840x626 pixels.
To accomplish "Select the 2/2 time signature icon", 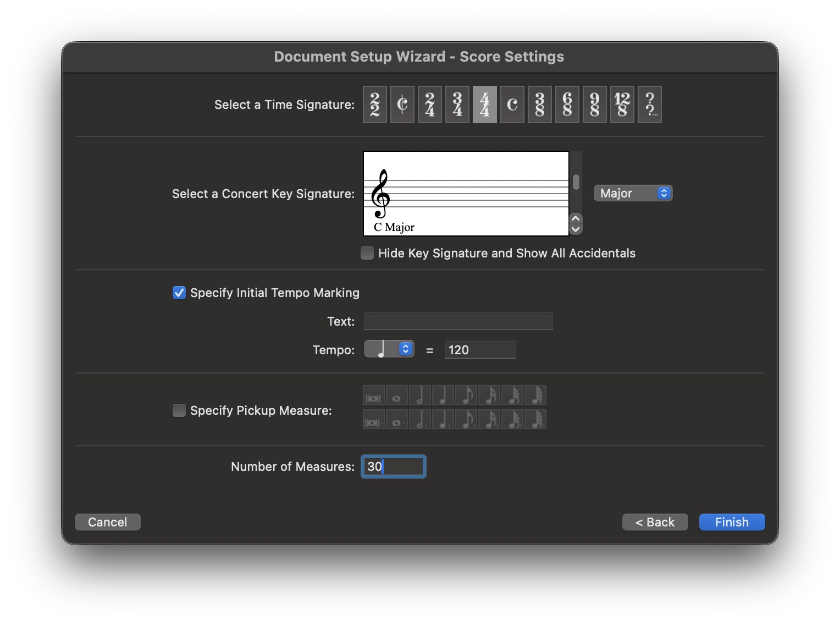I will pos(374,105).
